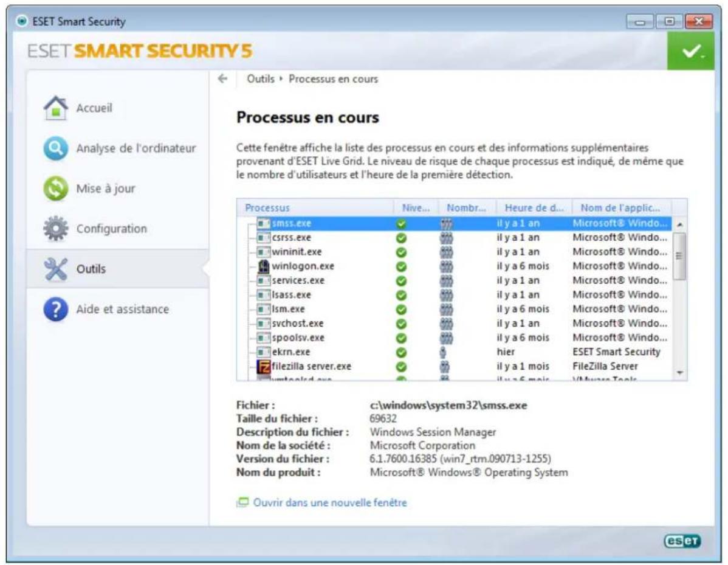Click the Configuration gear icon
728x565 pixels.
click(56, 229)
